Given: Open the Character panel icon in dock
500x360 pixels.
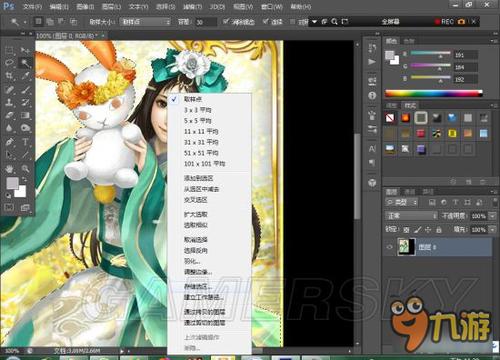Looking at the screenshot, I should point(372,149).
